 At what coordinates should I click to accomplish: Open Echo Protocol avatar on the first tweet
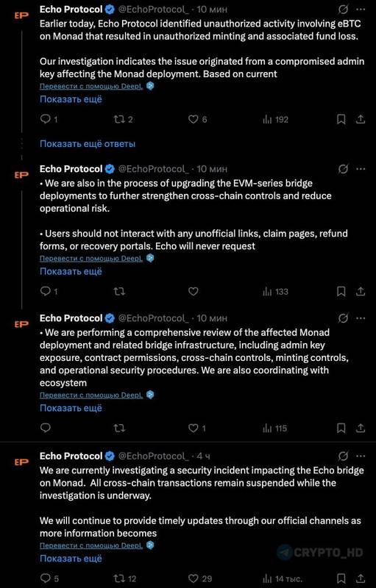(21, 15)
